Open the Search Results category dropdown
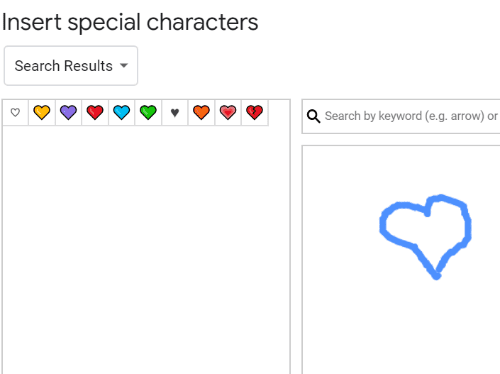This screenshot has height=374, width=500. pos(71,66)
